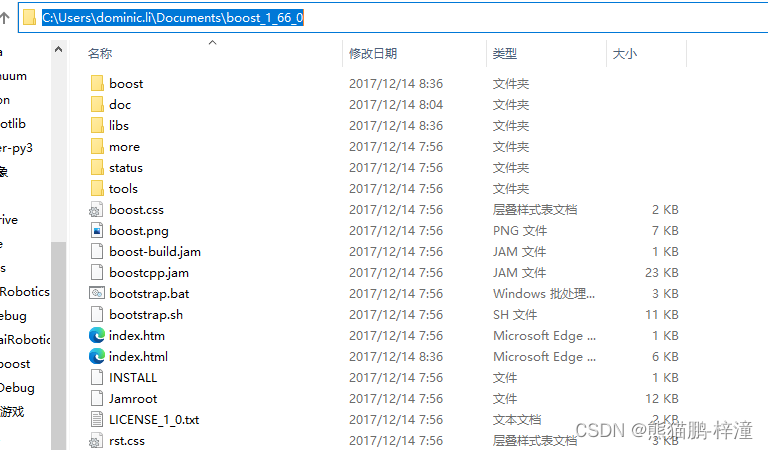Click the SH 文件 type cell
The image size is (768, 450).
515,315
